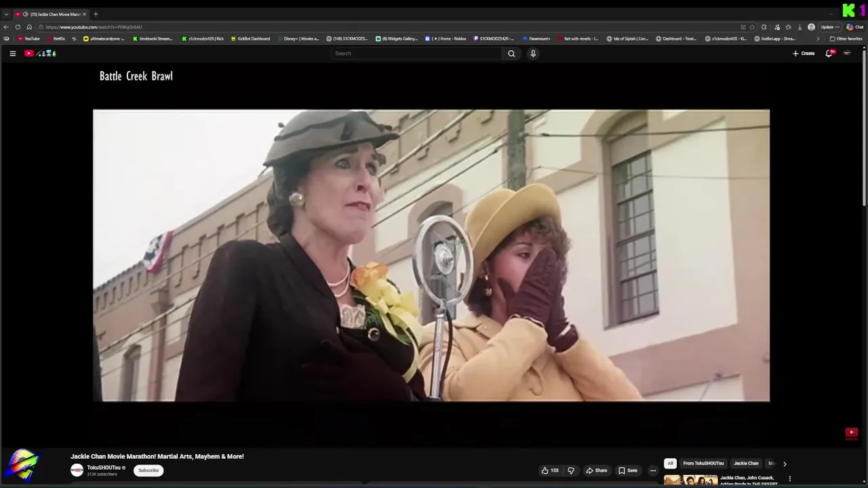The height and width of the screenshot is (488, 868).
Task: Dislike the video with the thumbs-down icon
Action: click(571, 470)
